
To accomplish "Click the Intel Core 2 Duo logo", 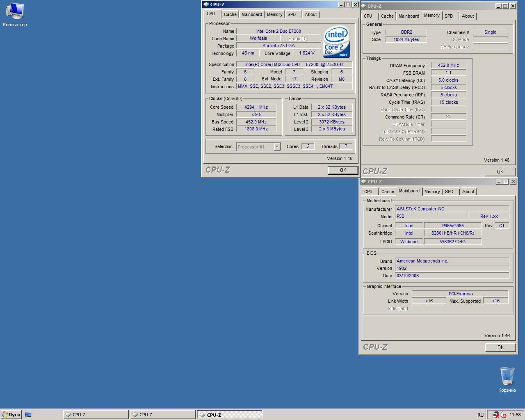I will coord(336,41).
